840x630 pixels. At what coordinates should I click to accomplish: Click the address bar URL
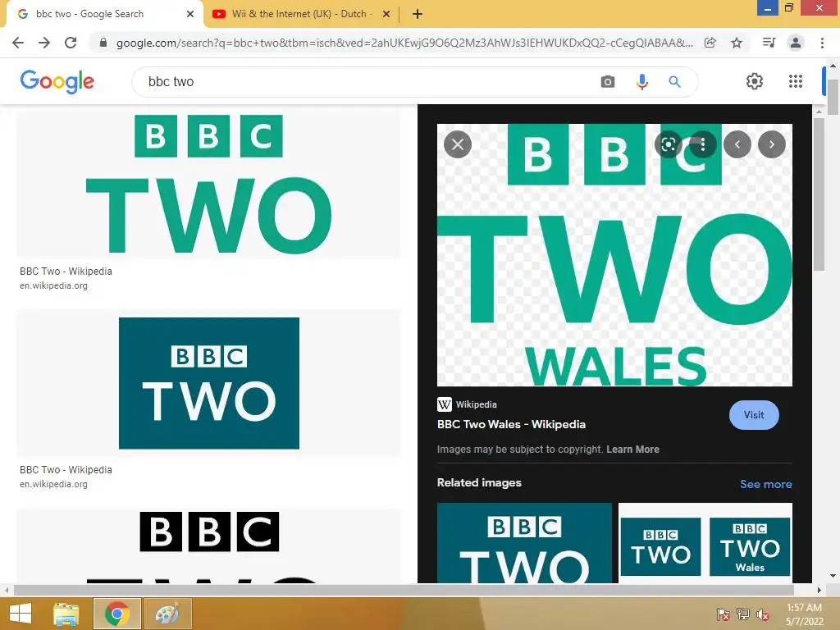coord(404,43)
